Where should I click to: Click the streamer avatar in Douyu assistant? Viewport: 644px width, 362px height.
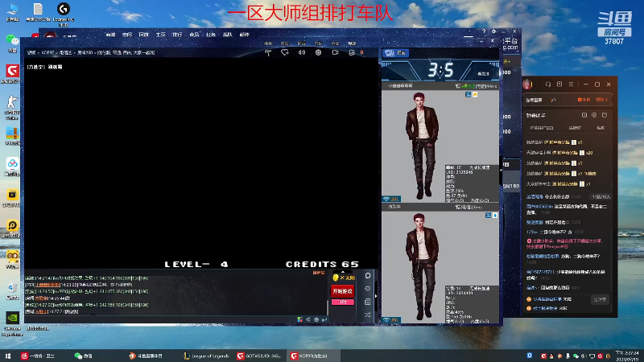click(x=527, y=84)
